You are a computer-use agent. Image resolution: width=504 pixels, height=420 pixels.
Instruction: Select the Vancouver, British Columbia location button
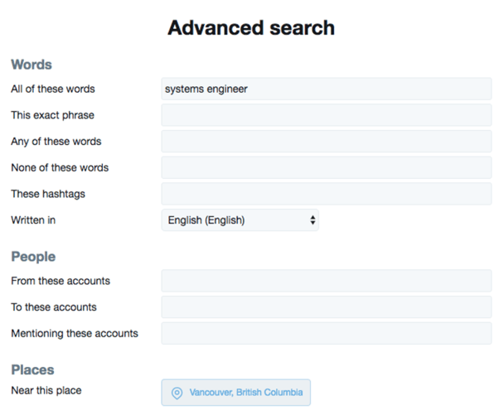[236, 393]
